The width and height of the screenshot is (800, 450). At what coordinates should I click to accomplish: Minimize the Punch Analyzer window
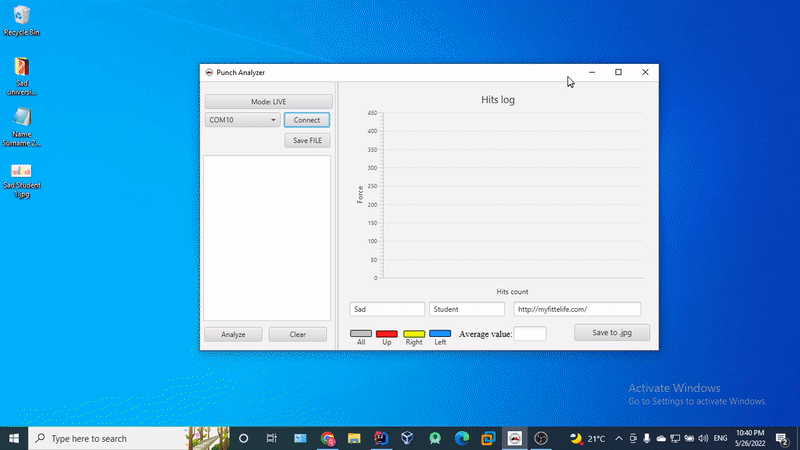[592, 72]
